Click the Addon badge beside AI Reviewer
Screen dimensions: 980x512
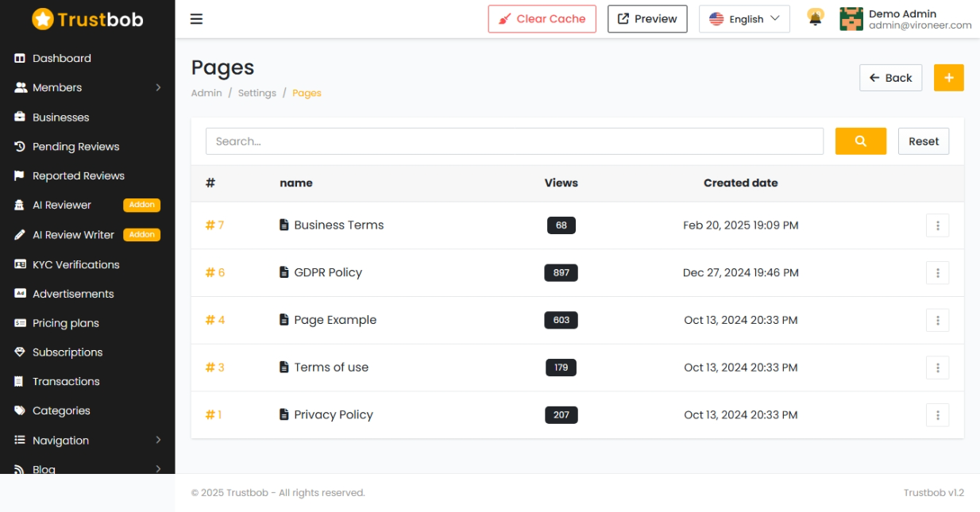[142, 205]
